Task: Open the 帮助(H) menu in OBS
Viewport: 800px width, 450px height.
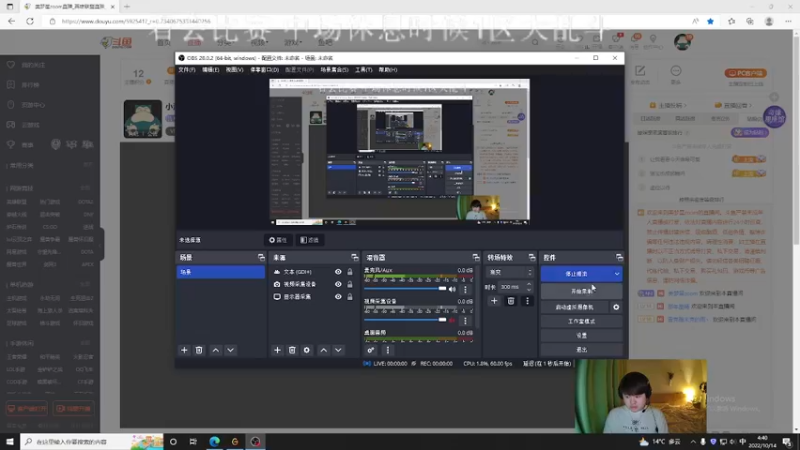Action: coord(387,70)
